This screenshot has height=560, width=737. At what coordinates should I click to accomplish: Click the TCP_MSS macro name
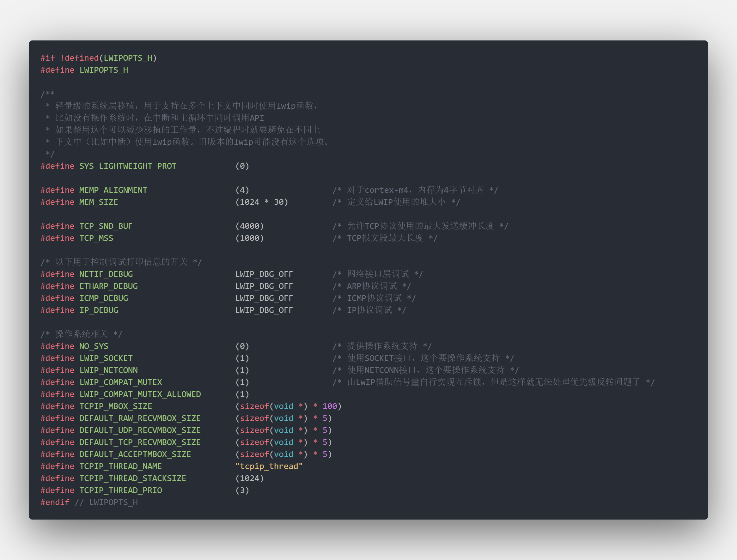pyautogui.click(x=96, y=238)
